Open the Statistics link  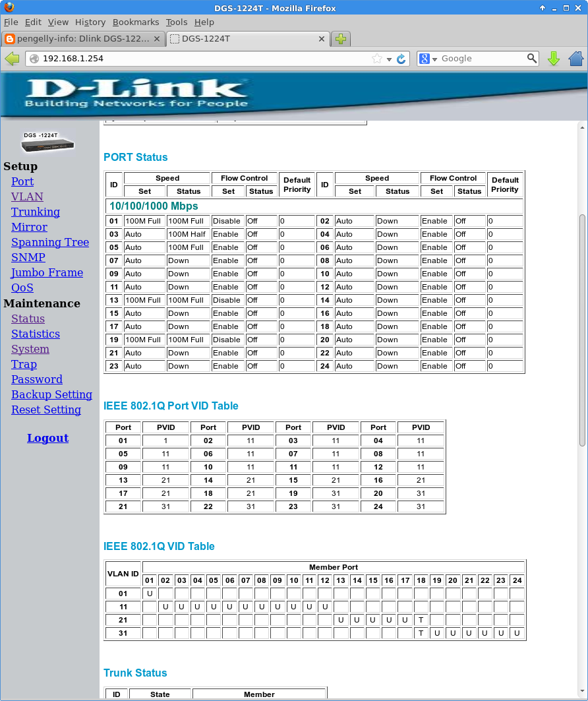tap(36, 334)
